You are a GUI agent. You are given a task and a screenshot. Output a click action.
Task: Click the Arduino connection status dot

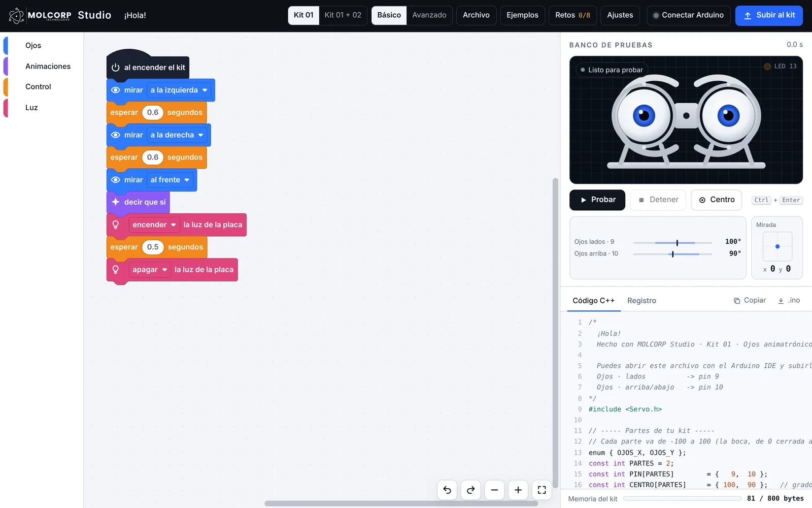coord(656,15)
